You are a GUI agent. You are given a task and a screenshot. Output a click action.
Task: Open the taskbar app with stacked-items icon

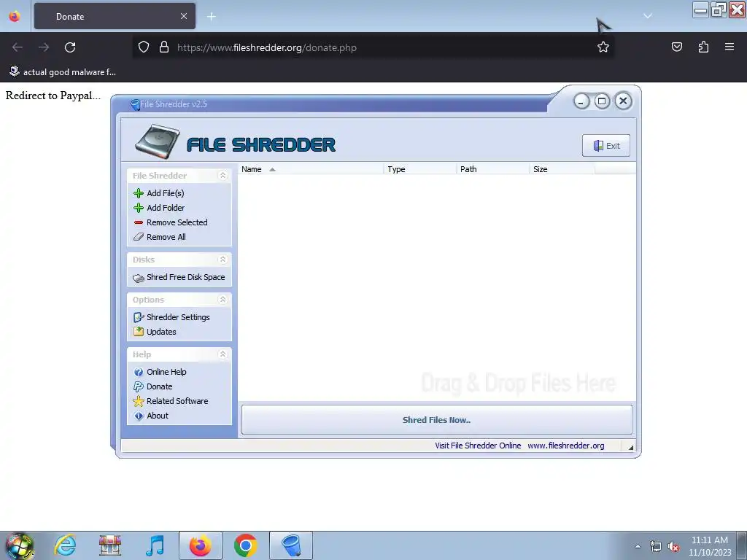tap(110, 545)
